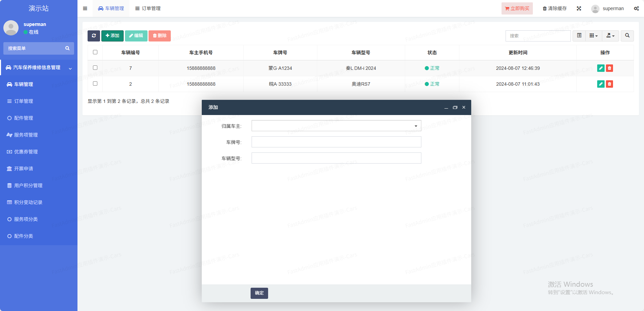Click the search magnifier button beside the table

point(627,36)
